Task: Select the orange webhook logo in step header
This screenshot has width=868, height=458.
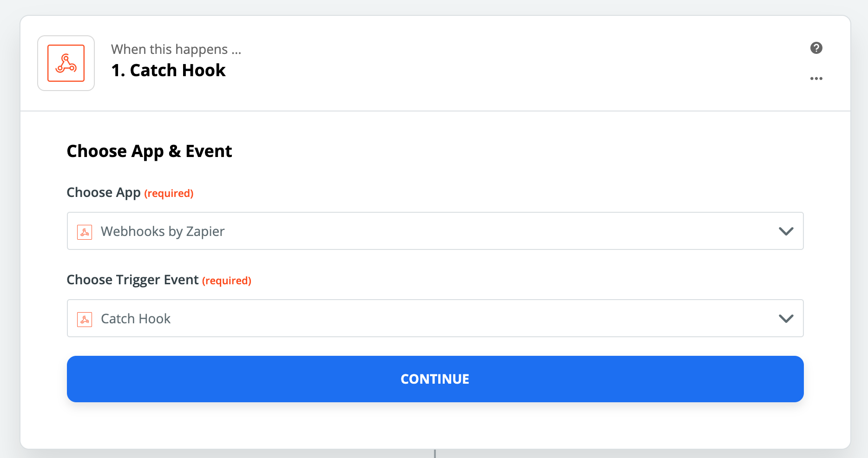Action: 66,63
